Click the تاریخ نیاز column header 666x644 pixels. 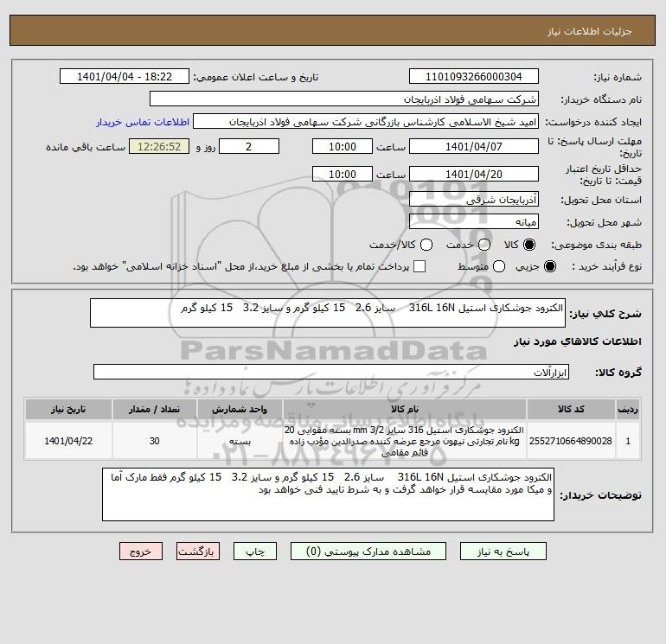(68, 409)
